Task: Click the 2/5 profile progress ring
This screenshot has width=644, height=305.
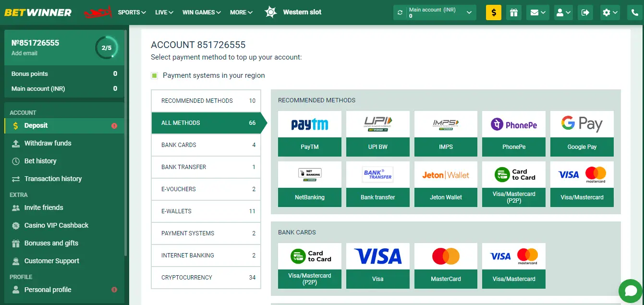Action: point(106,48)
